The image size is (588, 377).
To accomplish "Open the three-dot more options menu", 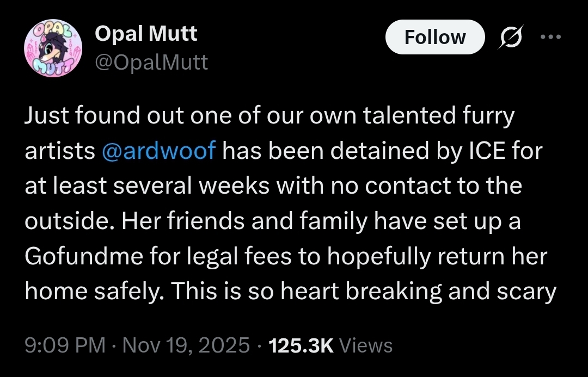I will coord(549,37).
